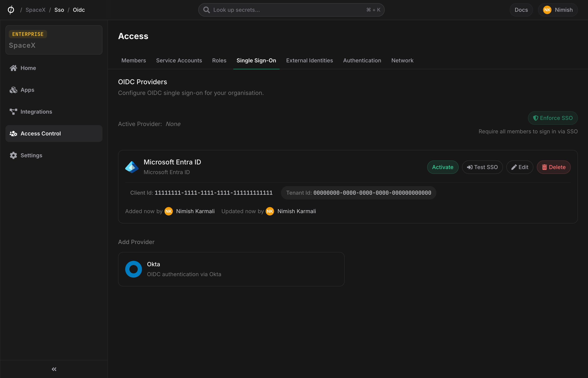
Task: Open the Authentication tab
Action: click(362, 60)
